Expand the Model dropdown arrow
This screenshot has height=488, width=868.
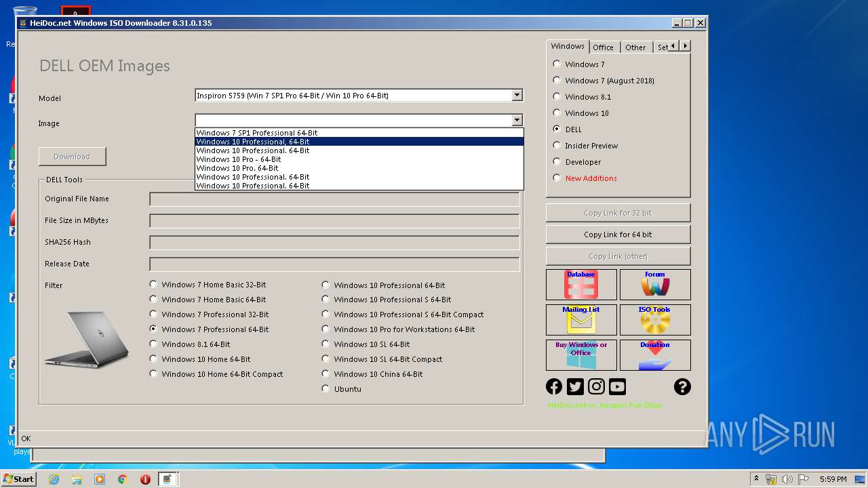coord(517,96)
